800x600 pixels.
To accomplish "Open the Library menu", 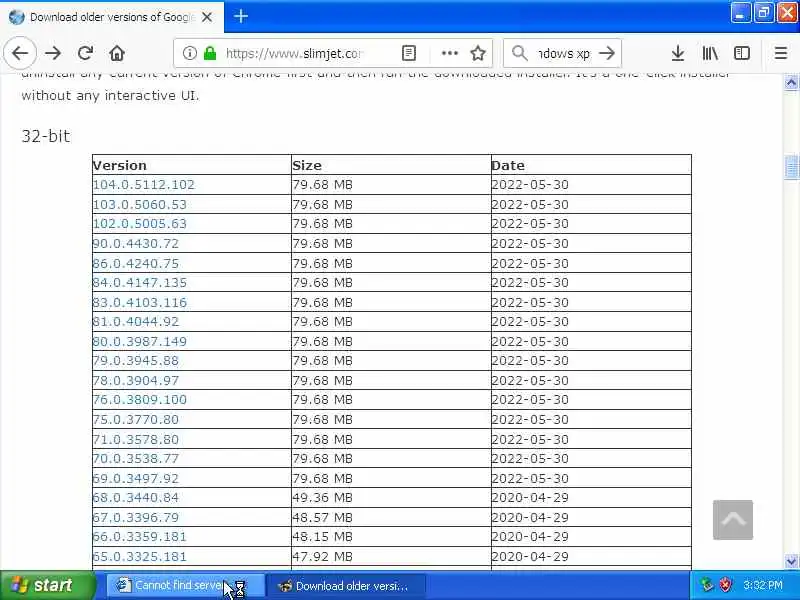I will [710, 53].
